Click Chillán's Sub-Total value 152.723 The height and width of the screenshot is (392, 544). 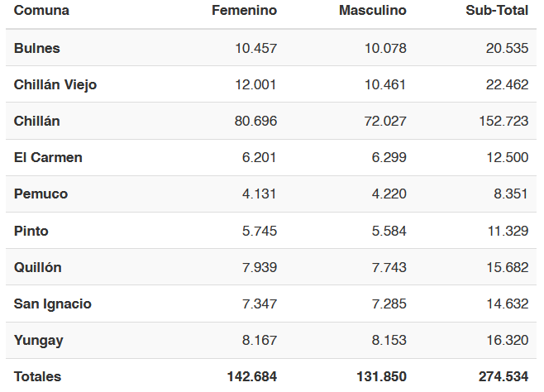coord(503,121)
